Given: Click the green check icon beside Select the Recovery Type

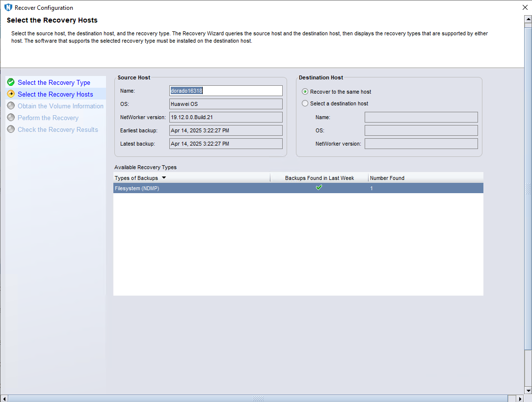Looking at the screenshot, I should [x=11, y=82].
